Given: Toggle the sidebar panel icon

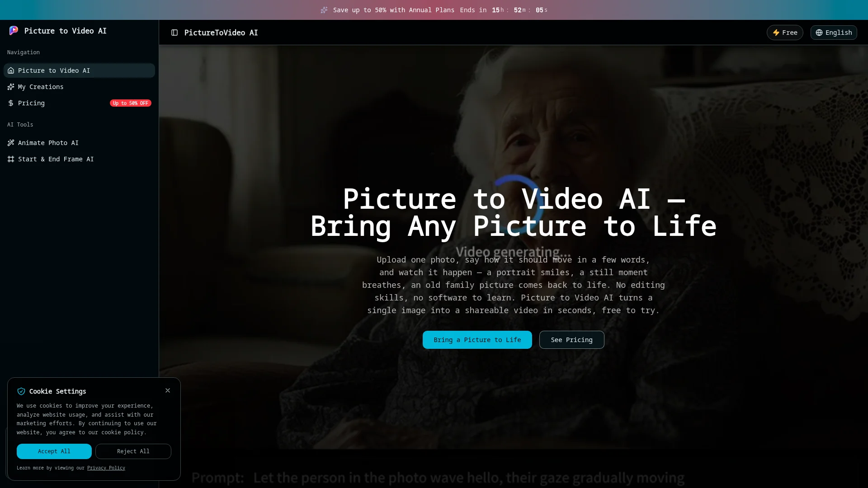Looking at the screenshot, I should pos(175,33).
